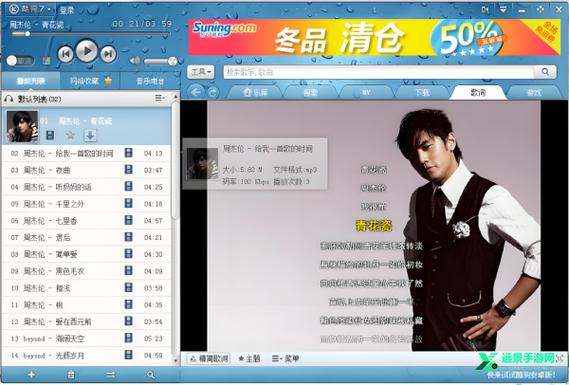The height and width of the screenshot is (385, 569).
Task: Select track 05 周杰伦 - 千里之外
Action: (x=86, y=204)
